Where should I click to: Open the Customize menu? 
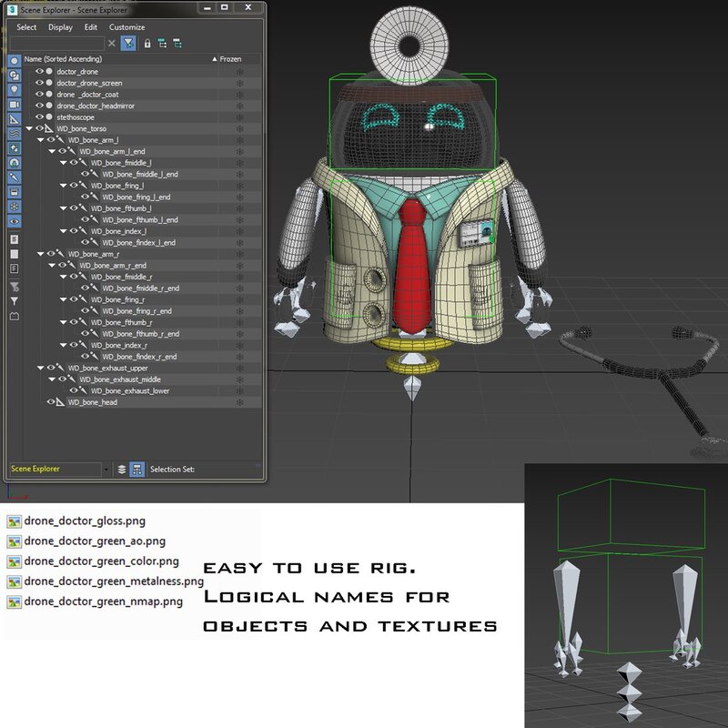(x=126, y=27)
